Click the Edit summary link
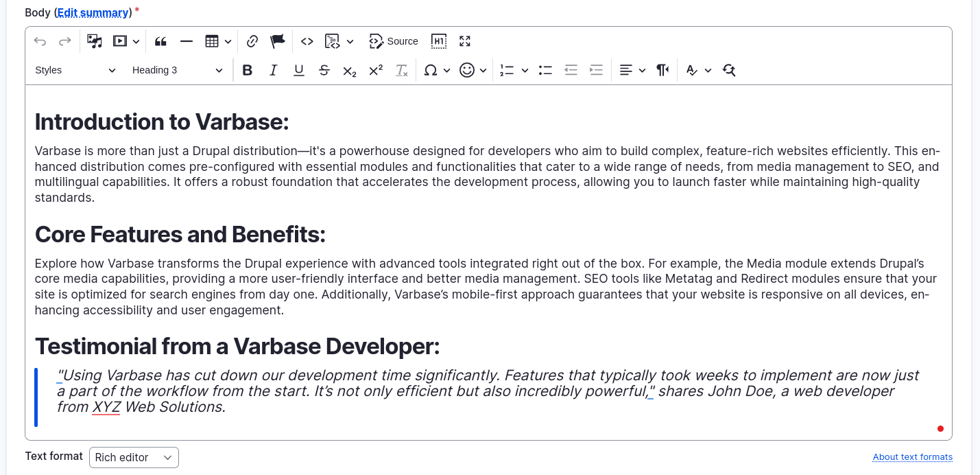Screen dimensions: 980x475 93,12
